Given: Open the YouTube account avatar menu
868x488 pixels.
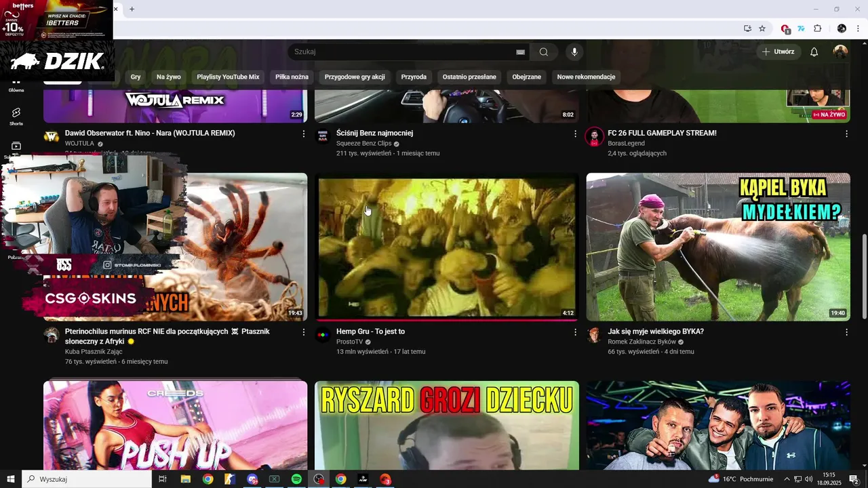Looking at the screenshot, I should 840,52.
